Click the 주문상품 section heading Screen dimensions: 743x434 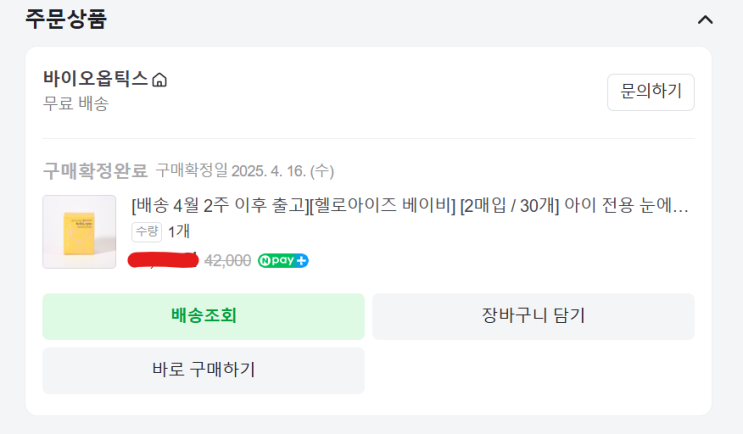pyautogui.click(x=66, y=18)
